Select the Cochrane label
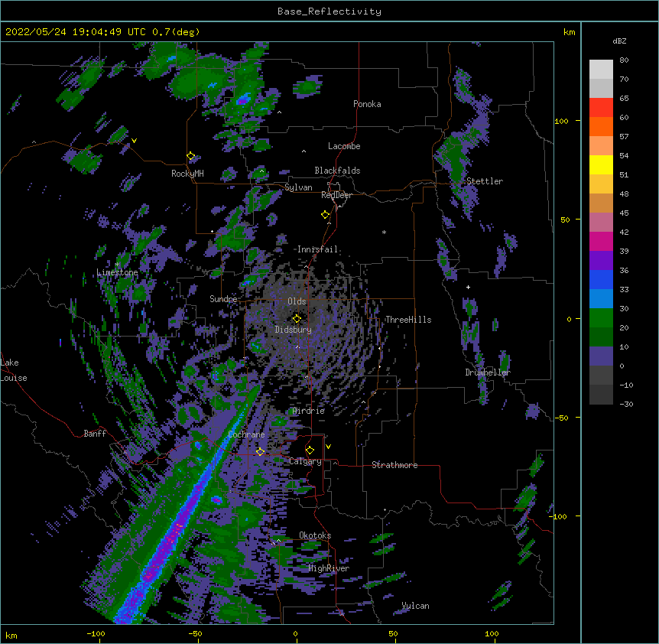Image resolution: width=659 pixels, height=644 pixels. point(246,434)
